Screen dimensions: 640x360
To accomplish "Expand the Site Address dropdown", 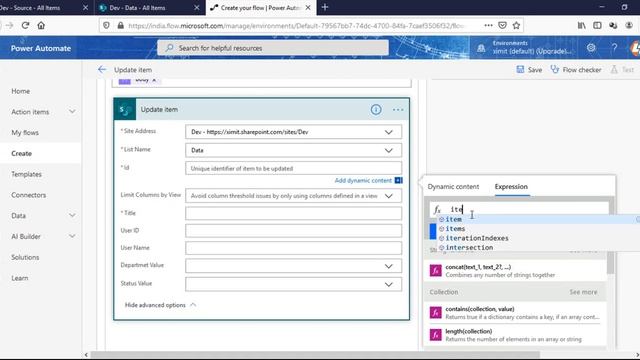I will (389, 132).
